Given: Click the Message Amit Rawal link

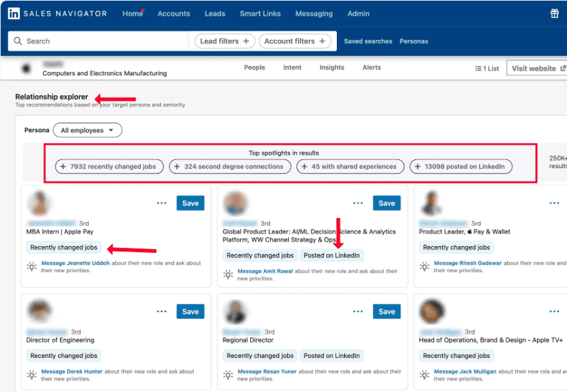Looking at the screenshot, I should [265, 271].
